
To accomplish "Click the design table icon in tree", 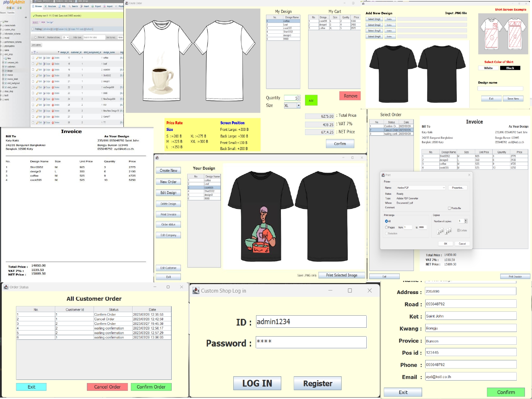I will click(6, 71).
